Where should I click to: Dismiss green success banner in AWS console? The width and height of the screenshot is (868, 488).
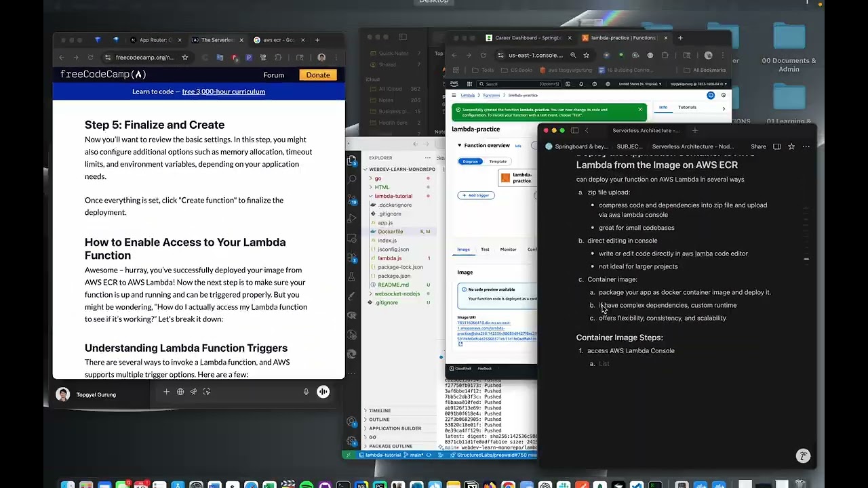(639, 109)
